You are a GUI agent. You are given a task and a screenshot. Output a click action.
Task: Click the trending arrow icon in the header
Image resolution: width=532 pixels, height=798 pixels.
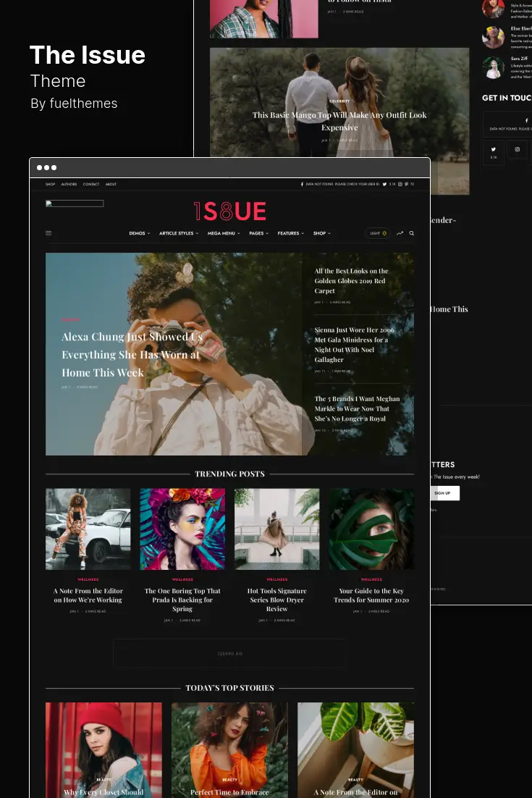(400, 233)
